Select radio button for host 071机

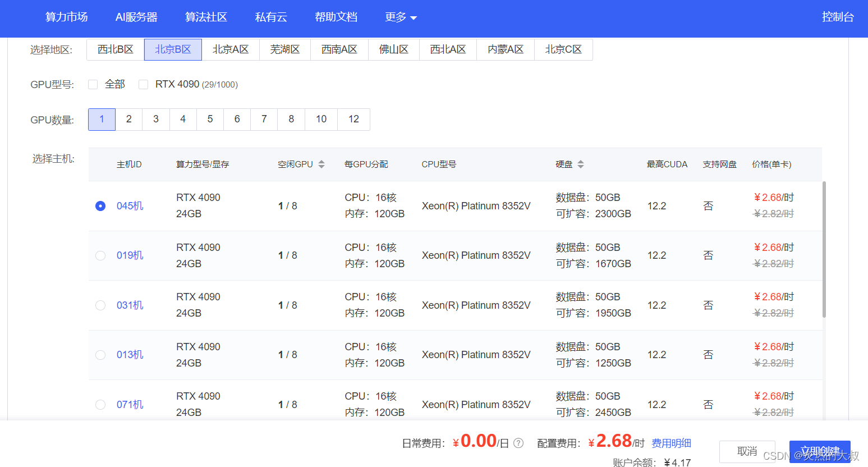[100, 405]
